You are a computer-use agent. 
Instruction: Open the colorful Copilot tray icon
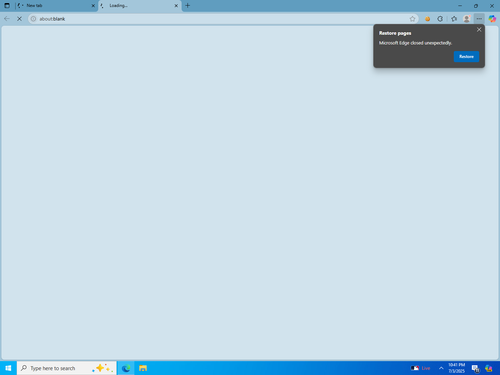click(x=489, y=368)
